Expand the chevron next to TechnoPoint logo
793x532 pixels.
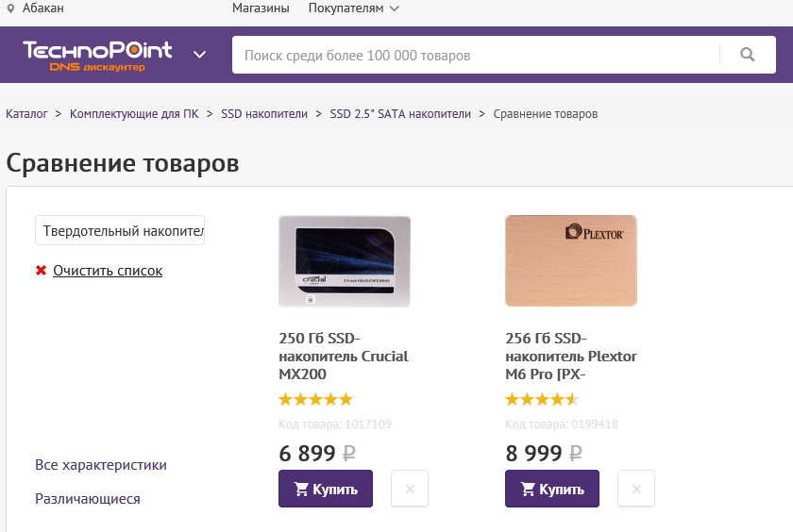click(x=200, y=55)
